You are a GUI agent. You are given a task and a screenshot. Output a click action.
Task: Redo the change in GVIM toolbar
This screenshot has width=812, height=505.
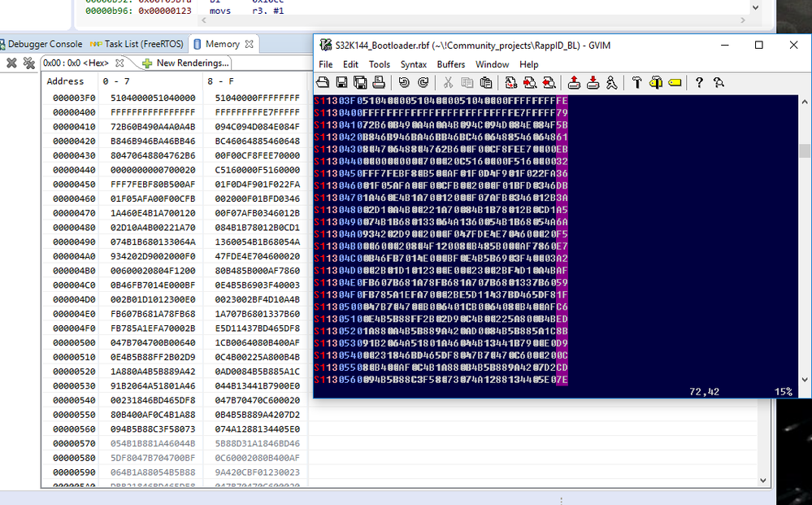click(x=423, y=82)
